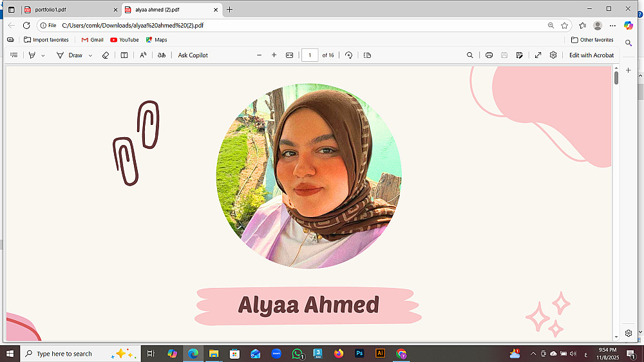Zoom in with the plus button
This screenshot has height=362, width=644.
point(274,55)
